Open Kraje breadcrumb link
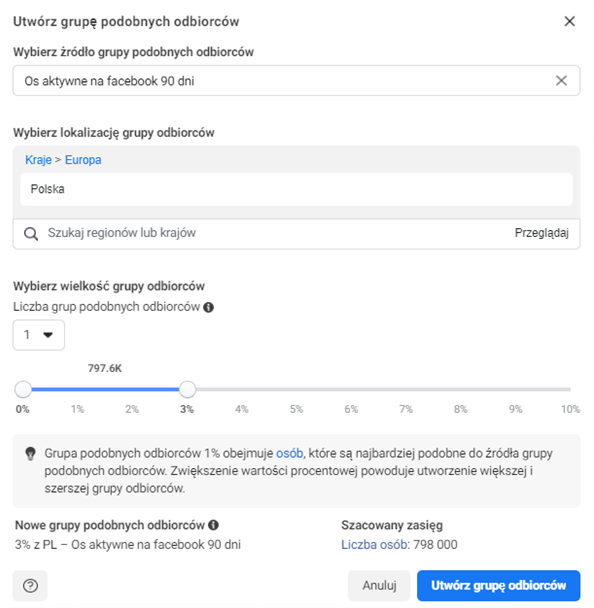 coord(38,160)
